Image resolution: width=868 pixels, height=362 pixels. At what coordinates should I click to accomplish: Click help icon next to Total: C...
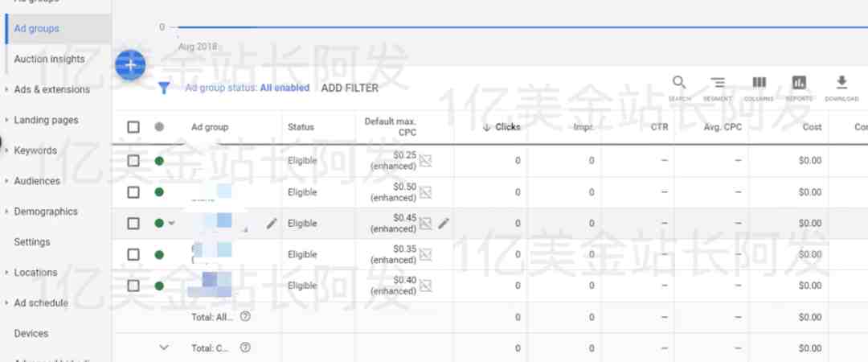click(x=246, y=348)
